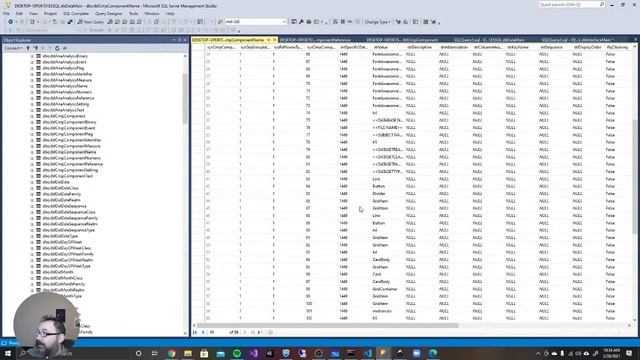Open Spotify from the taskbar

237,353
